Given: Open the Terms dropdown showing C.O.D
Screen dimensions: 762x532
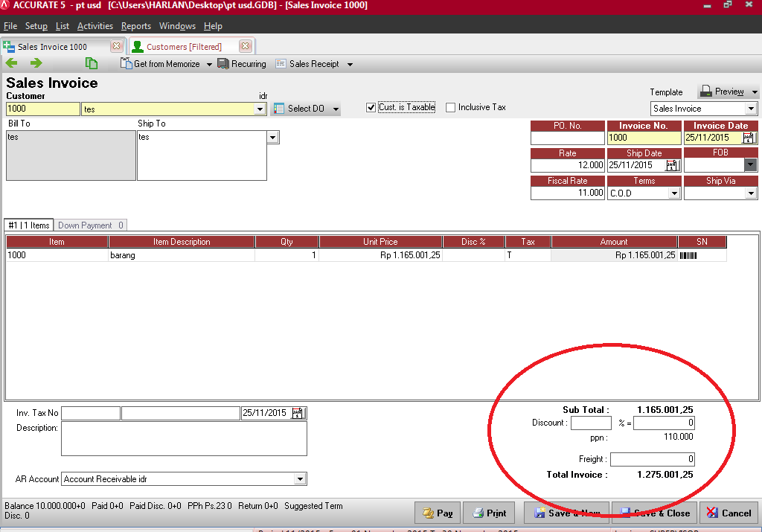Looking at the screenshot, I should 673,193.
